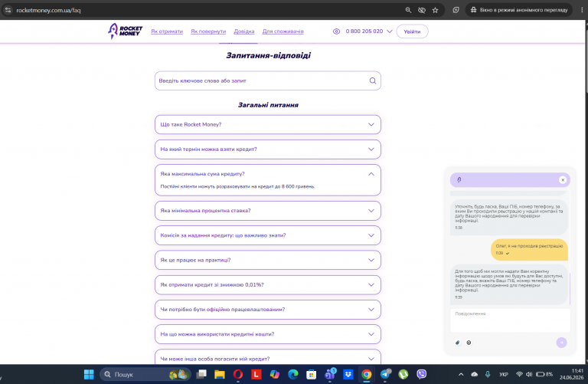Switch the УКР keyboard language indicator
This screenshot has height=384, width=588.
[504, 374]
